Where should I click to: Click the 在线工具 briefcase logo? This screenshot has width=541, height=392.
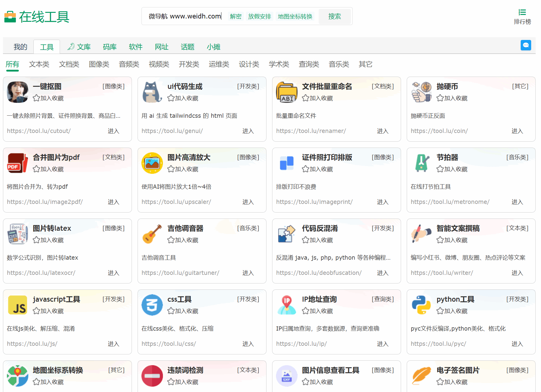pyautogui.click(x=10, y=17)
